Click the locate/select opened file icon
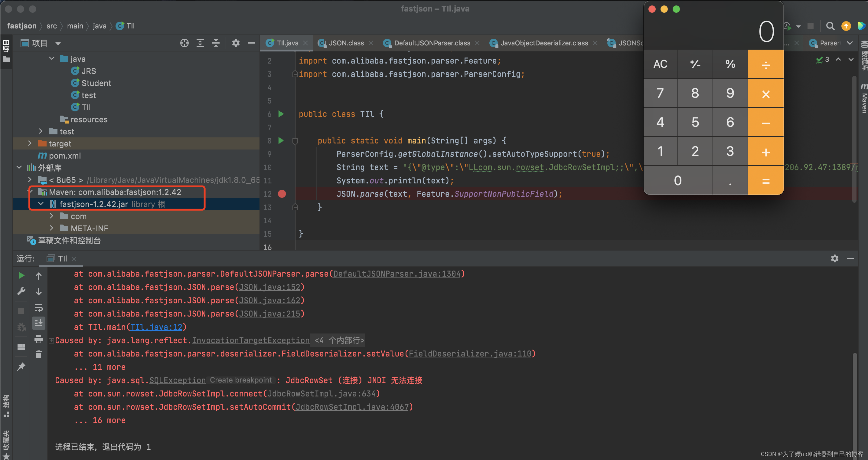Screen dimensions: 868x460 click(184, 43)
